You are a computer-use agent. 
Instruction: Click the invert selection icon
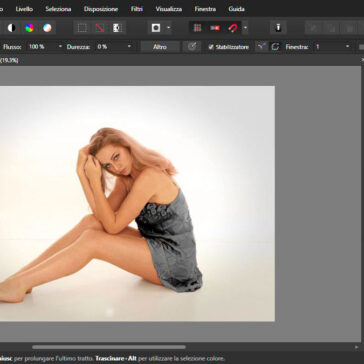[x=117, y=28]
